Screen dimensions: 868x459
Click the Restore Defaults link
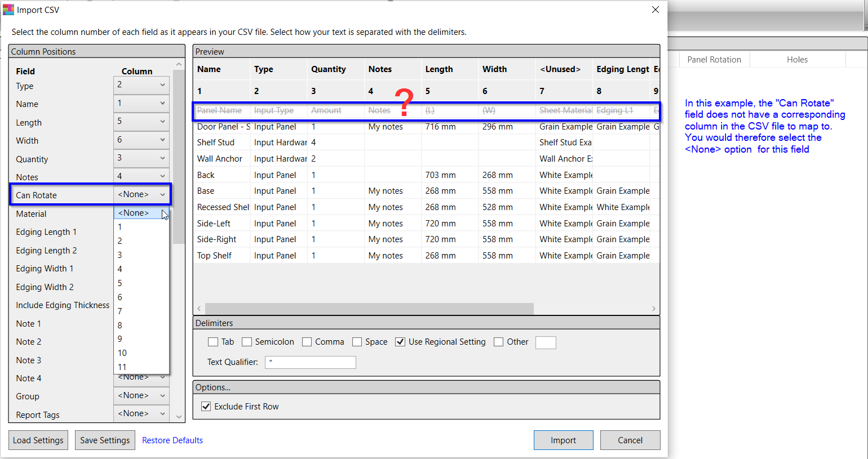pos(172,440)
